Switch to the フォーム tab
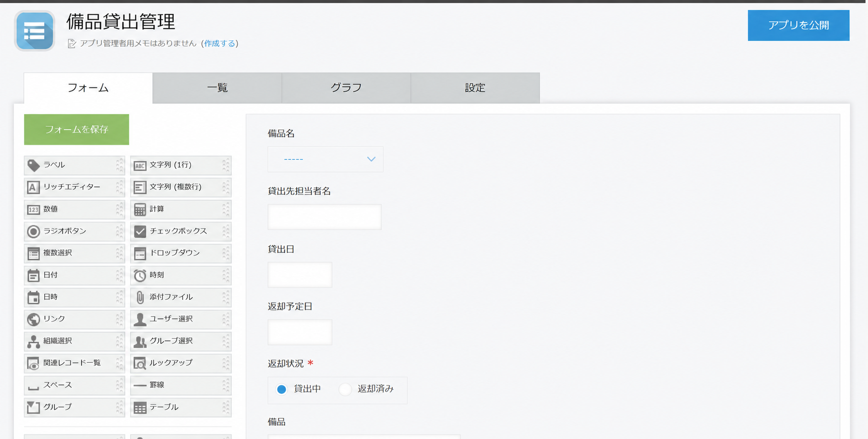Screen dimensions: 868x439 pyautogui.click(x=88, y=88)
